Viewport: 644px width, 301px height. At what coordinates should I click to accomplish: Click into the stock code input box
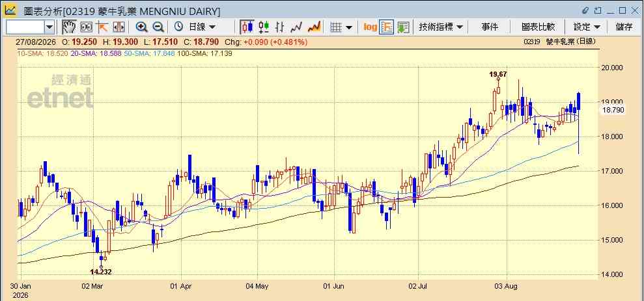coord(25,27)
